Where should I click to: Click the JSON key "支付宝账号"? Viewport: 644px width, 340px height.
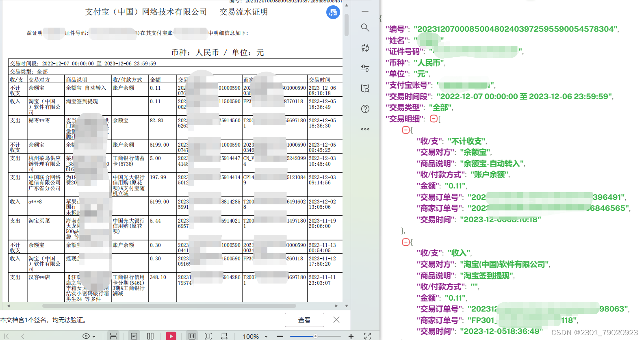[408, 85]
